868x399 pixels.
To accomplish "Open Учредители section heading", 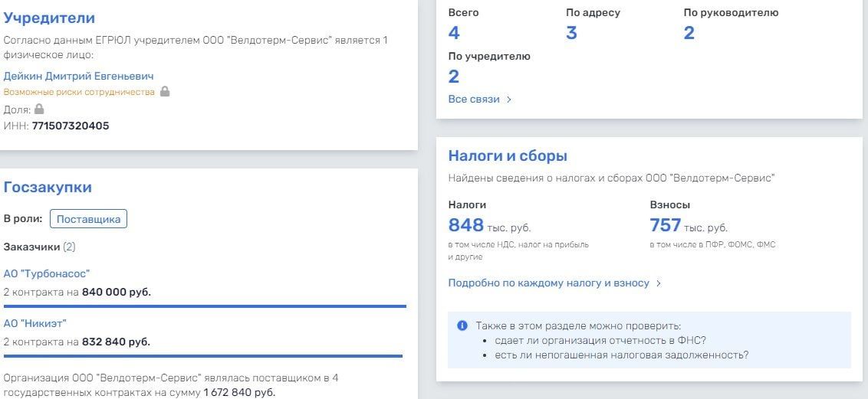I will [49, 18].
